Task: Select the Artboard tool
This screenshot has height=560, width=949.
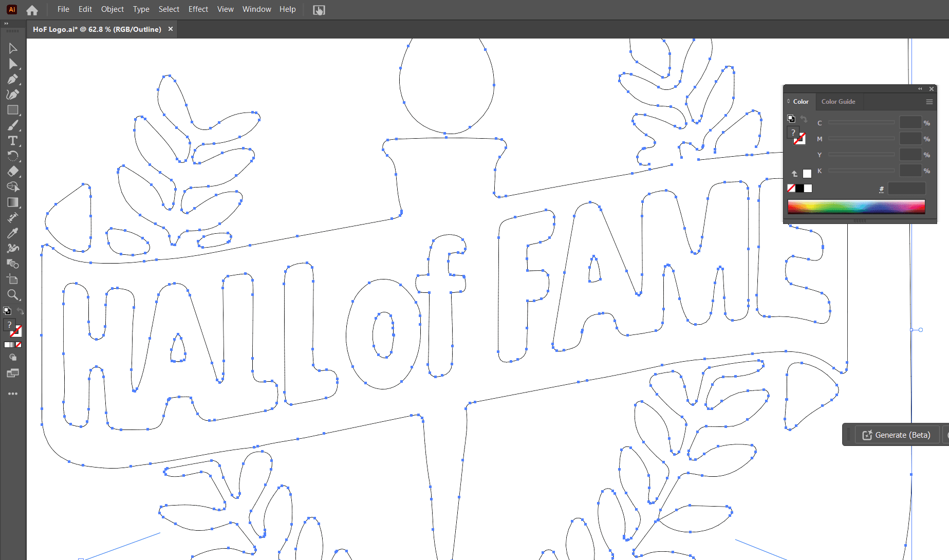Action: pyautogui.click(x=13, y=279)
